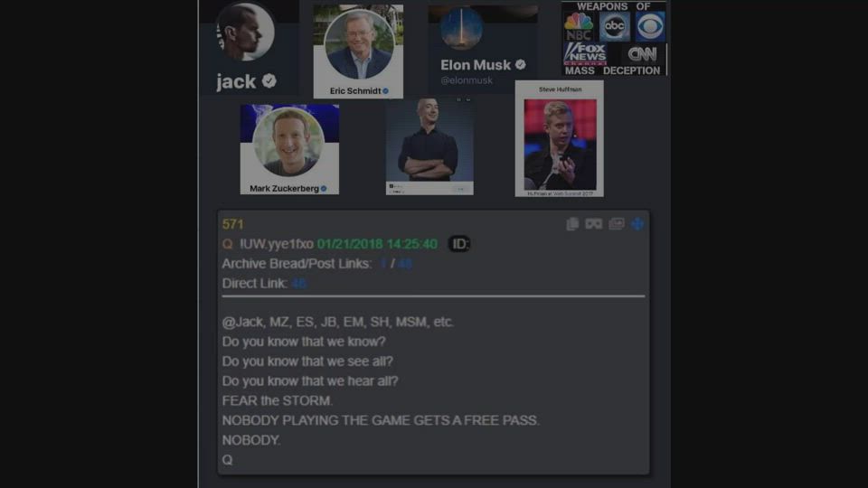Click the blue cross icon
The width and height of the screenshot is (868, 488).
pos(637,224)
